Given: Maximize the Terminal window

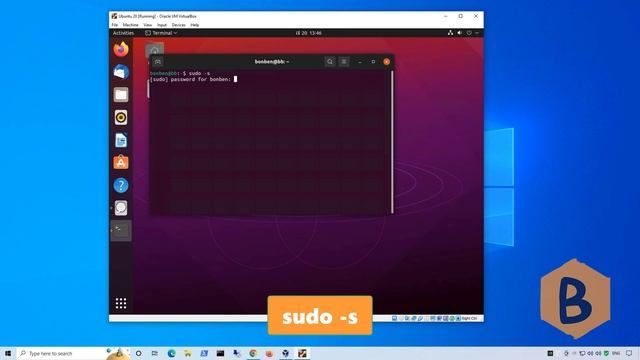Looking at the screenshot, I should pos(373,62).
